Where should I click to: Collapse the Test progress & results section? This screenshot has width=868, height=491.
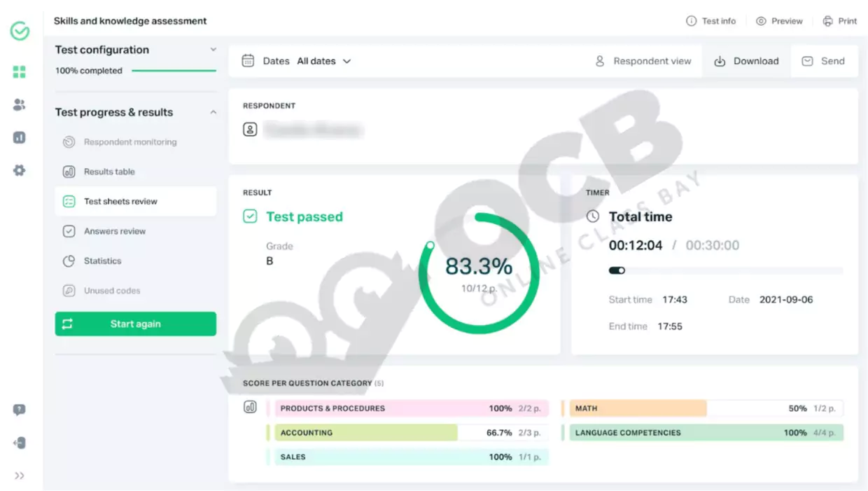[213, 112]
